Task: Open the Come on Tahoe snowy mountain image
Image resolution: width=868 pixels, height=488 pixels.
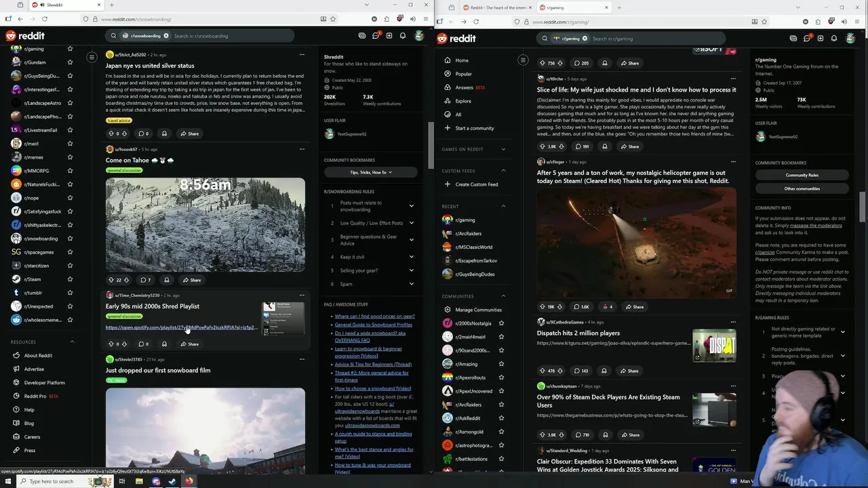Action: [205, 224]
